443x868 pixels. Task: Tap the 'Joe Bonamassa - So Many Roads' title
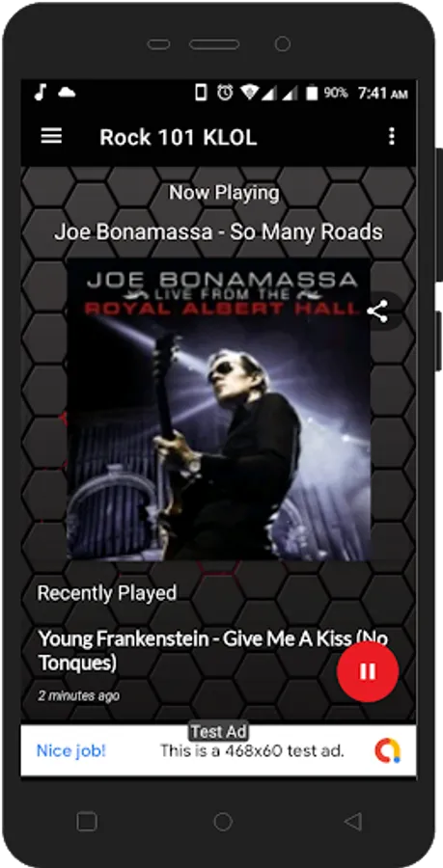[218, 231]
